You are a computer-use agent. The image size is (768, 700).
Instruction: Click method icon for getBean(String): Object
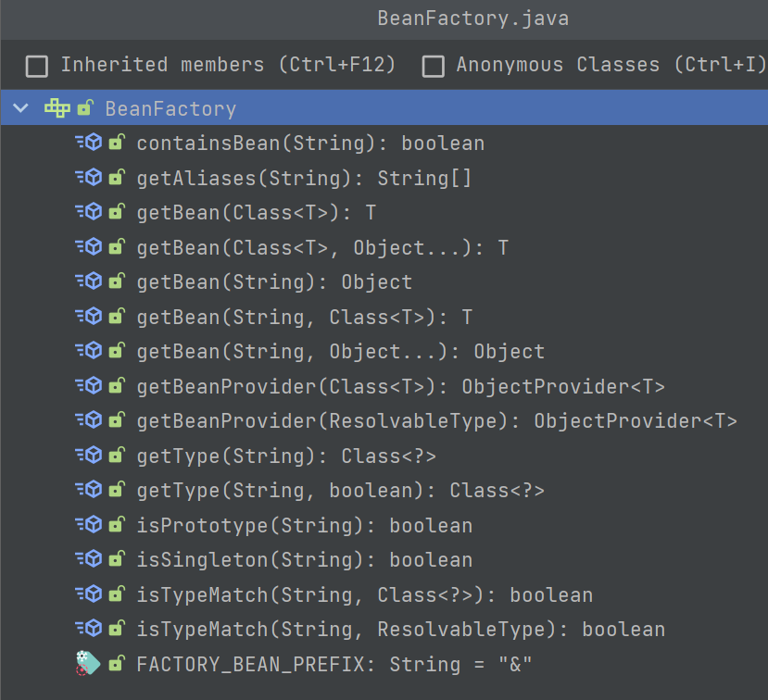pyautogui.click(x=89, y=281)
